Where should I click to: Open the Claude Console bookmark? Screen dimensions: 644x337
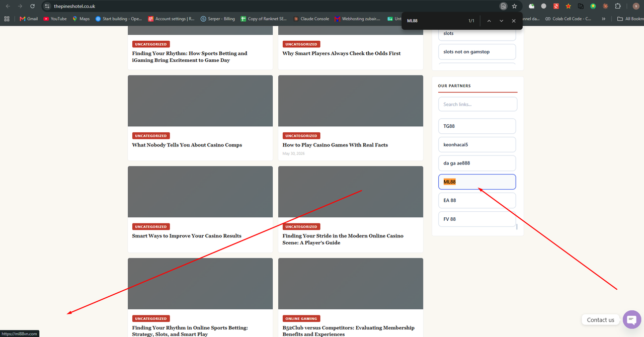point(311,19)
